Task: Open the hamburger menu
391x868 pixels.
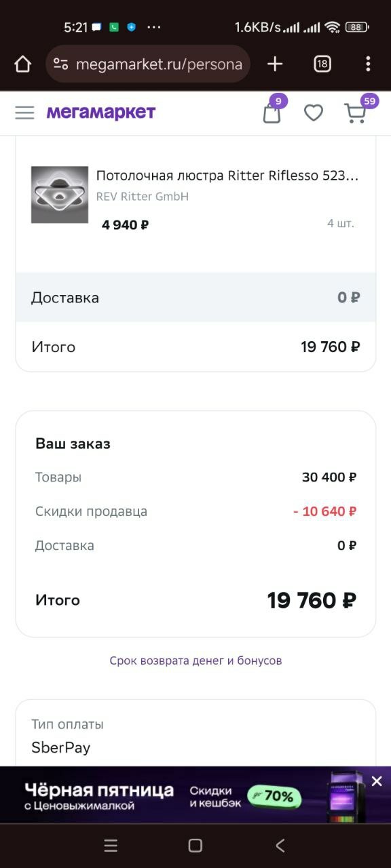Action: click(x=24, y=113)
